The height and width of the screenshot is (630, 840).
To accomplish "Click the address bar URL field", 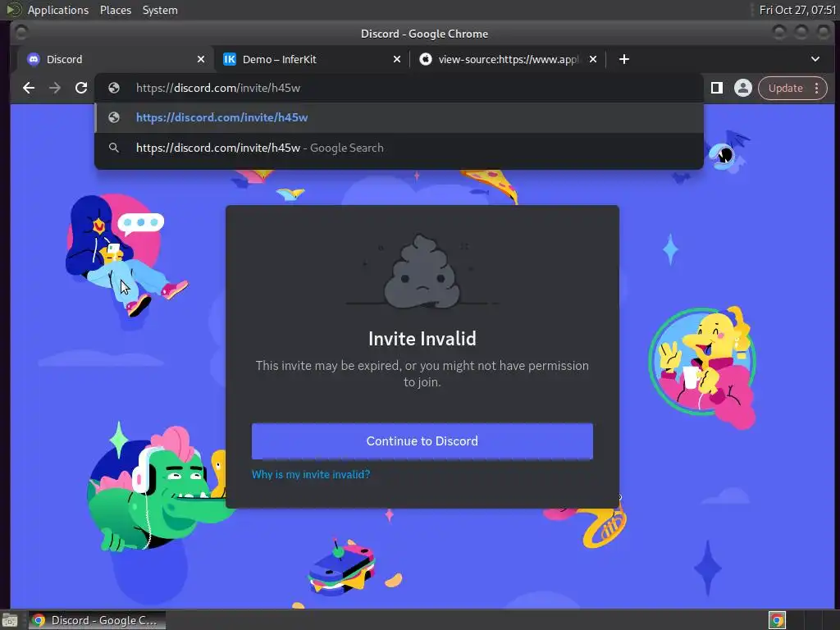I will click(x=399, y=88).
